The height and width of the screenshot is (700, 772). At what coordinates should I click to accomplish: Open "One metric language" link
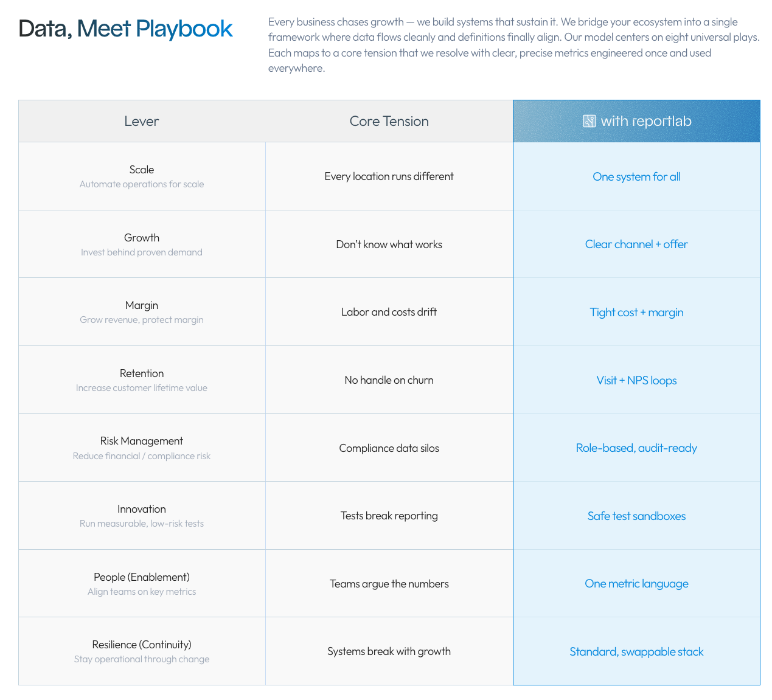[636, 584]
